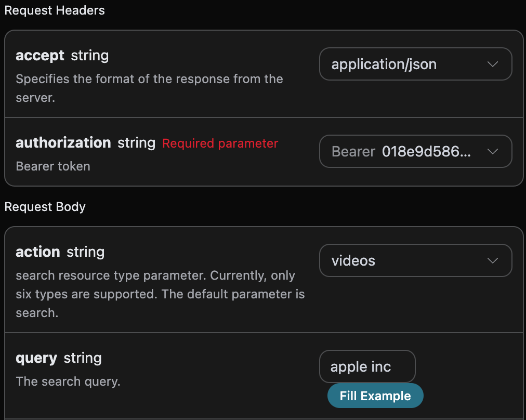Click the chevron arrow in the authorization dropdown
The image size is (526, 420).
point(492,152)
